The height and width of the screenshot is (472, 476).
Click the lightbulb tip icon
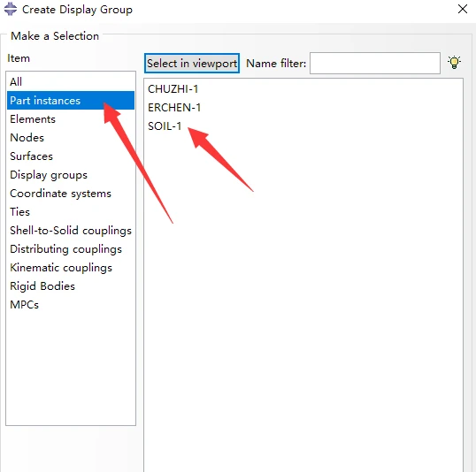[x=454, y=63]
